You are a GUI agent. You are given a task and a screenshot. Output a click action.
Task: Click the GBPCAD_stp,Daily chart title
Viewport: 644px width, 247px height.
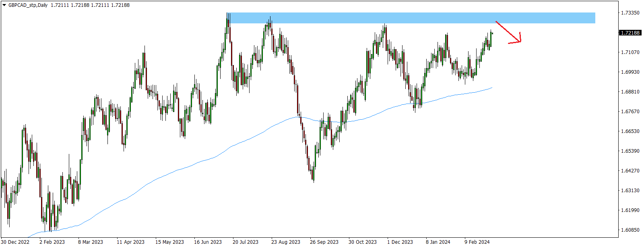(x=28, y=5)
